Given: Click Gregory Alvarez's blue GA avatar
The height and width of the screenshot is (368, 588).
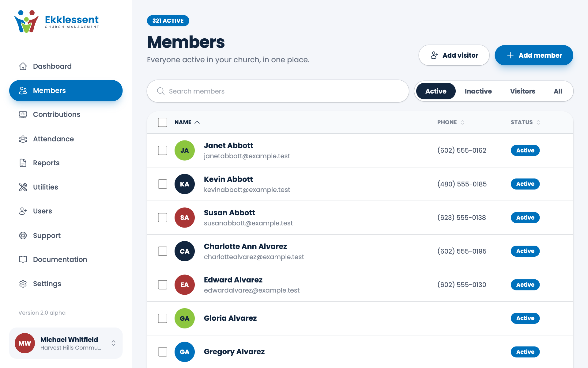Looking at the screenshot, I should (x=185, y=352).
